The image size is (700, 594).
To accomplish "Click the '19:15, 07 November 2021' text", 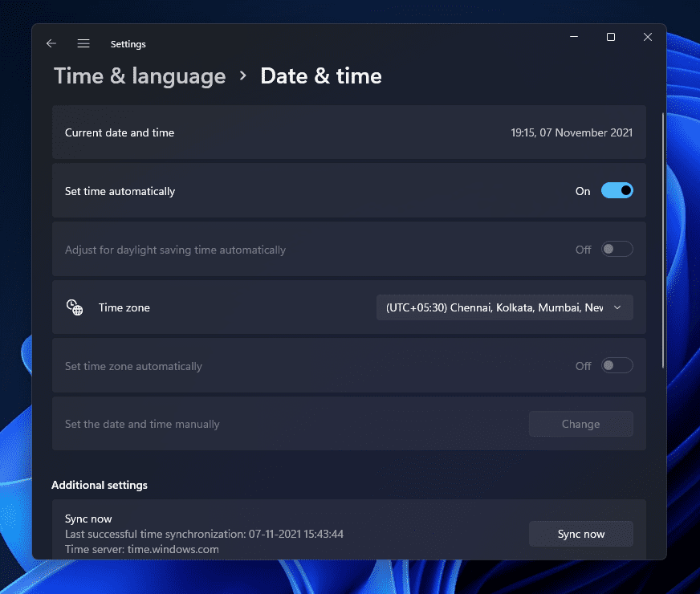I will tap(572, 133).
